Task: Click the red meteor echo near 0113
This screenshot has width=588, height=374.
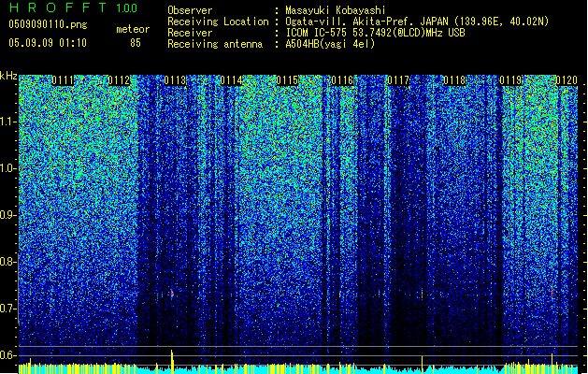Action: (x=172, y=294)
